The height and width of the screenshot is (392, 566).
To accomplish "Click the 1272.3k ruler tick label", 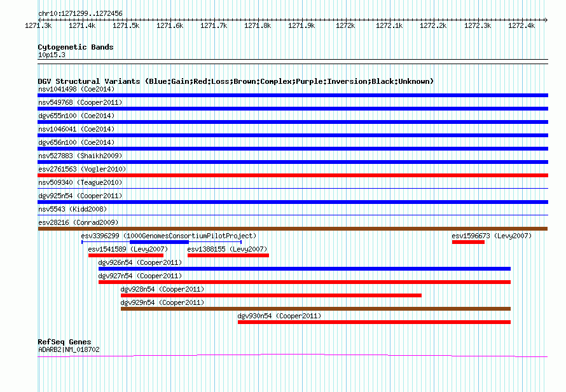I will click(478, 25).
